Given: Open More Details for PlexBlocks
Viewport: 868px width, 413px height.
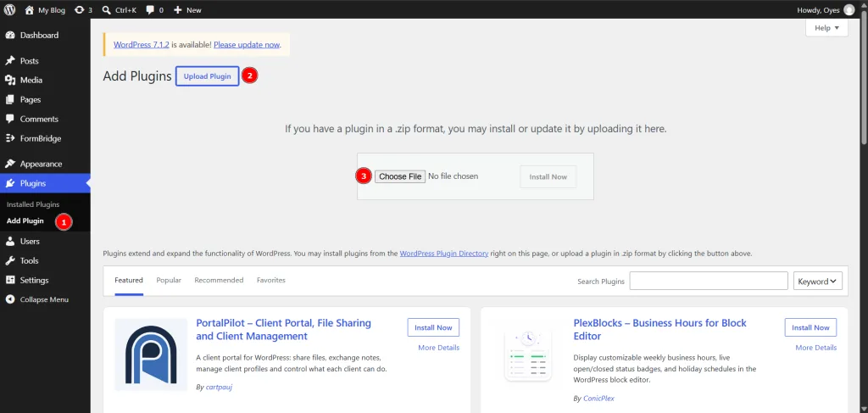Looking at the screenshot, I should pos(816,348).
